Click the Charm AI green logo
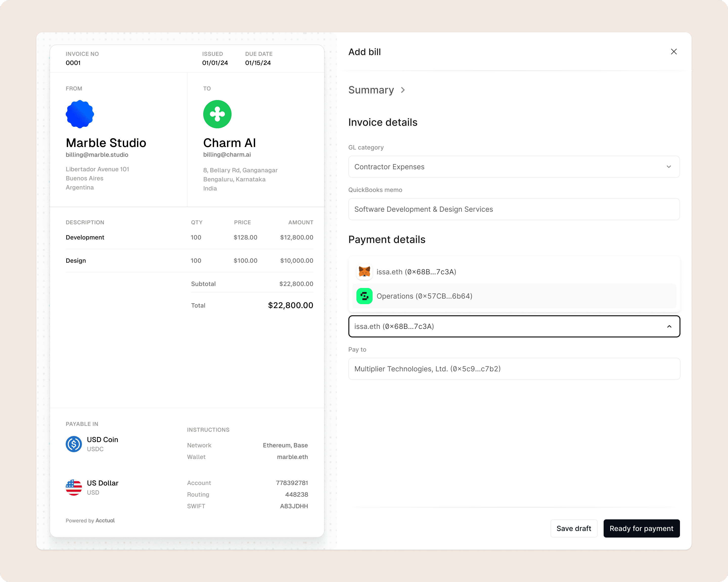Viewport: 728px width, 582px height. 217,114
